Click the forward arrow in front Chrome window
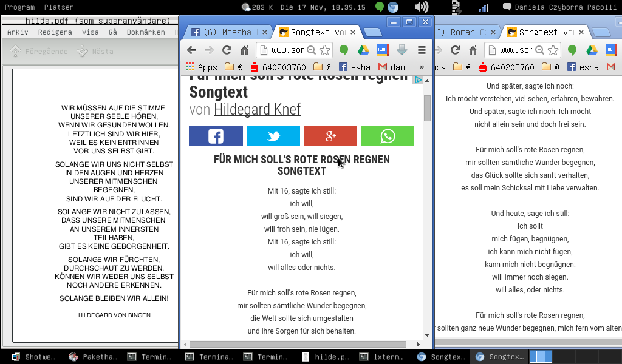Image resolution: width=622 pixels, height=364 pixels. tap(209, 50)
